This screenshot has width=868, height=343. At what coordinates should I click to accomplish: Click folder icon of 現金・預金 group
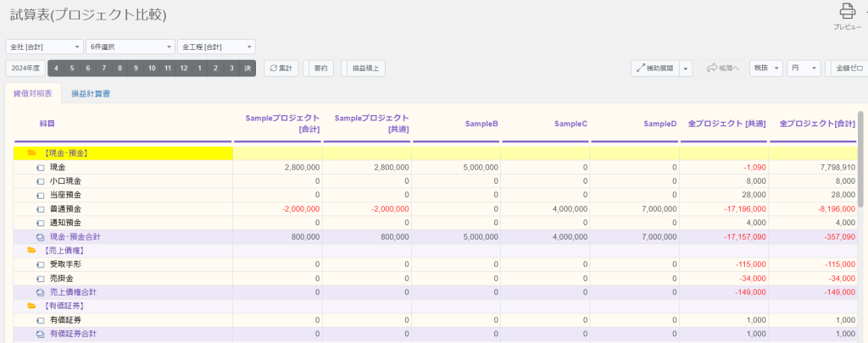31,153
